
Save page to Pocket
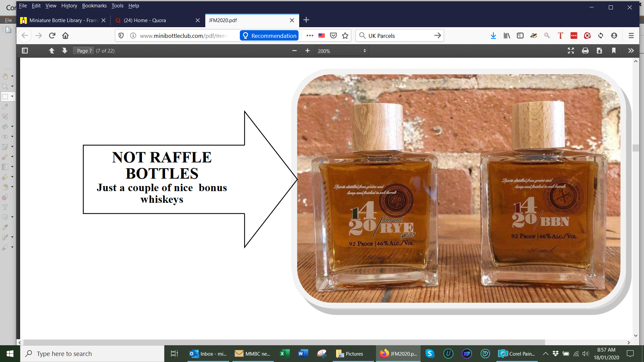(333, 36)
